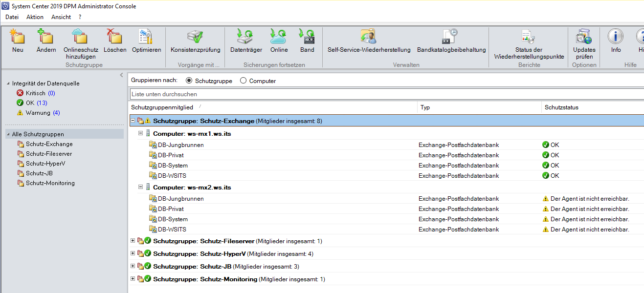Expand the Schutz-JB protection group

point(133,266)
